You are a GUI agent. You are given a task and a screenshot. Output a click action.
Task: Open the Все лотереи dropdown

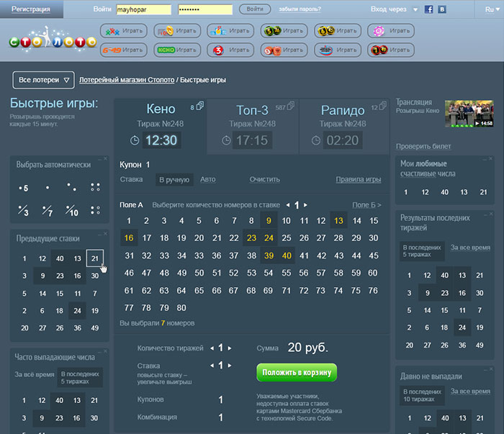(x=44, y=80)
